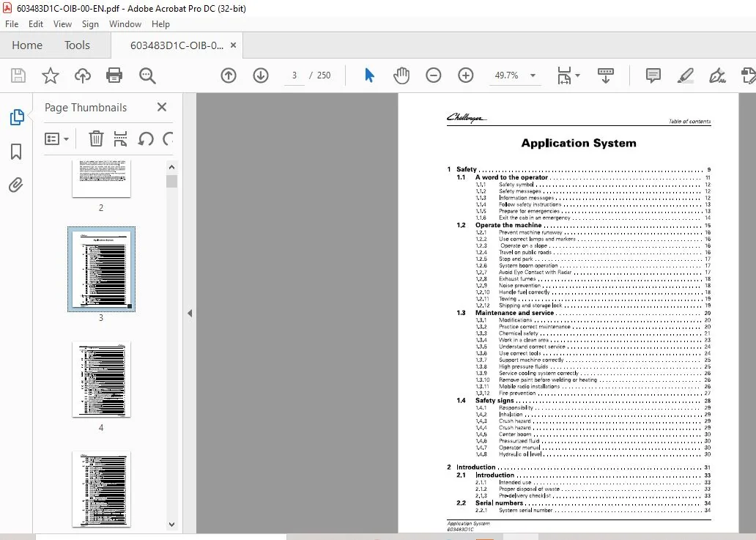756x540 pixels.
Task: Open thumbnails options dropdown menu
Action: [x=57, y=139]
